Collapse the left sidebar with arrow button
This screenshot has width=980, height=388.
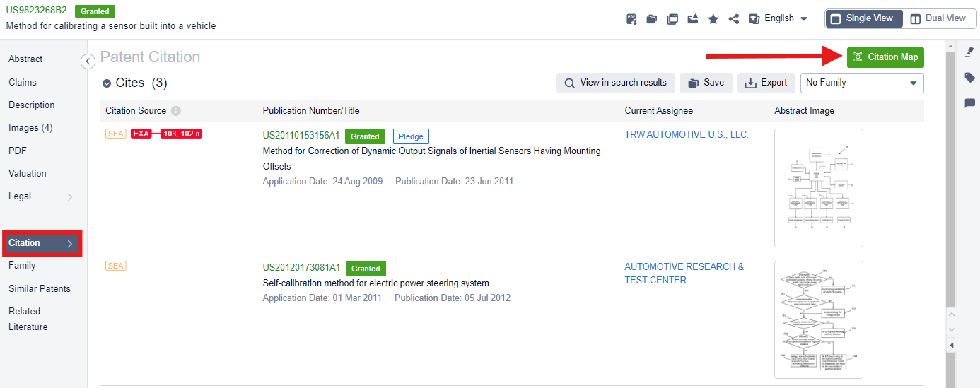click(88, 61)
